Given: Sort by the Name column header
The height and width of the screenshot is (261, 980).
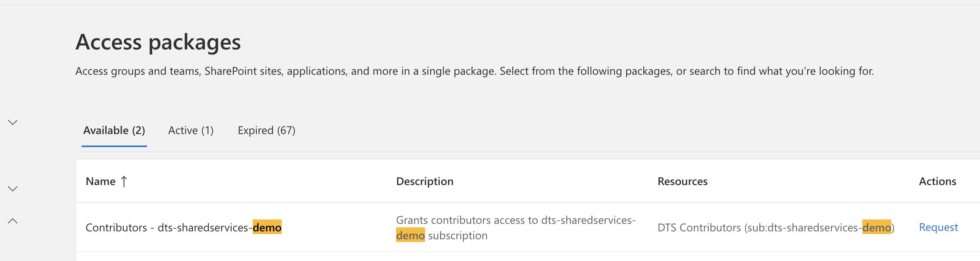Looking at the screenshot, I should [101, 182].
